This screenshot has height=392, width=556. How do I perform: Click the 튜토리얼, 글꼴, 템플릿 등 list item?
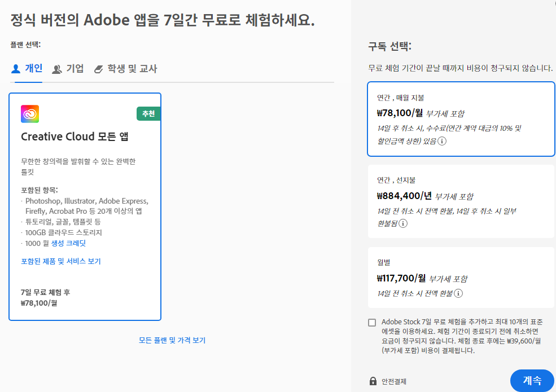(x=63, y=222)
